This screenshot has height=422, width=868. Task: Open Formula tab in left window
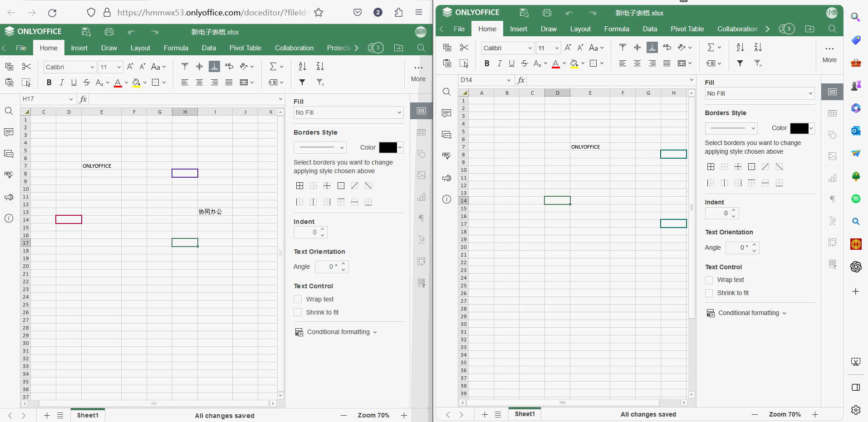176,48
